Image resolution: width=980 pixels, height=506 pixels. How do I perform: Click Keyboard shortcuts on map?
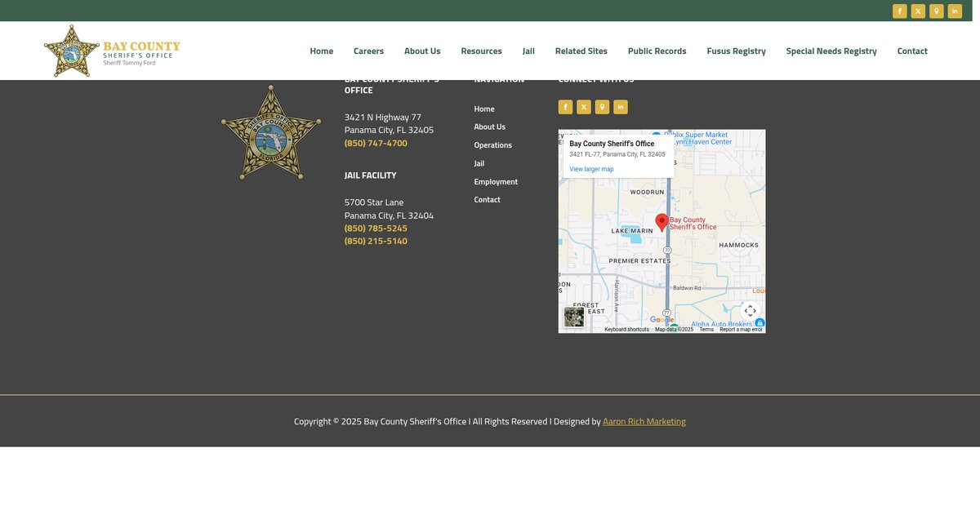[626, 330]
